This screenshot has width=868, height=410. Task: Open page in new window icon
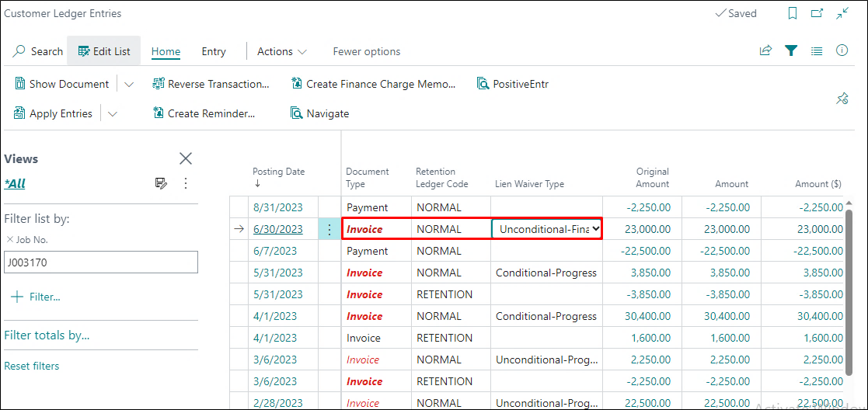817,13
